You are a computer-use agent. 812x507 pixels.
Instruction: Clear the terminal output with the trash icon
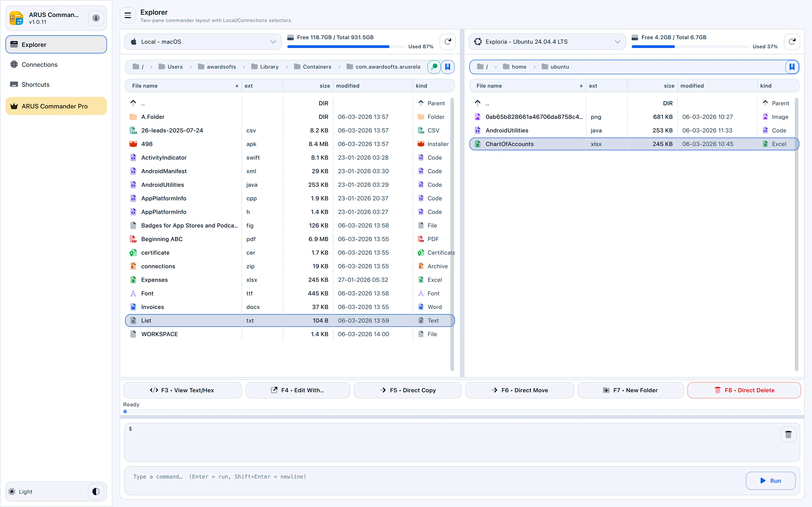tap(789, 434)
